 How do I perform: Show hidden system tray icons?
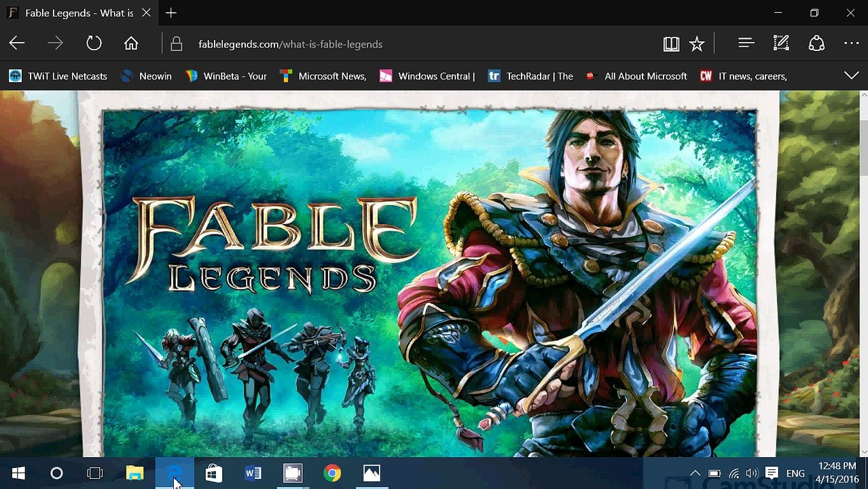coord(695,473)
